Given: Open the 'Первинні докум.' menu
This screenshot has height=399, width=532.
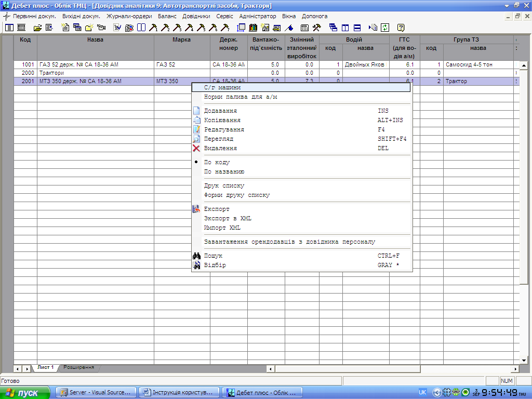Looking at the screenshot, I should 34,16.
